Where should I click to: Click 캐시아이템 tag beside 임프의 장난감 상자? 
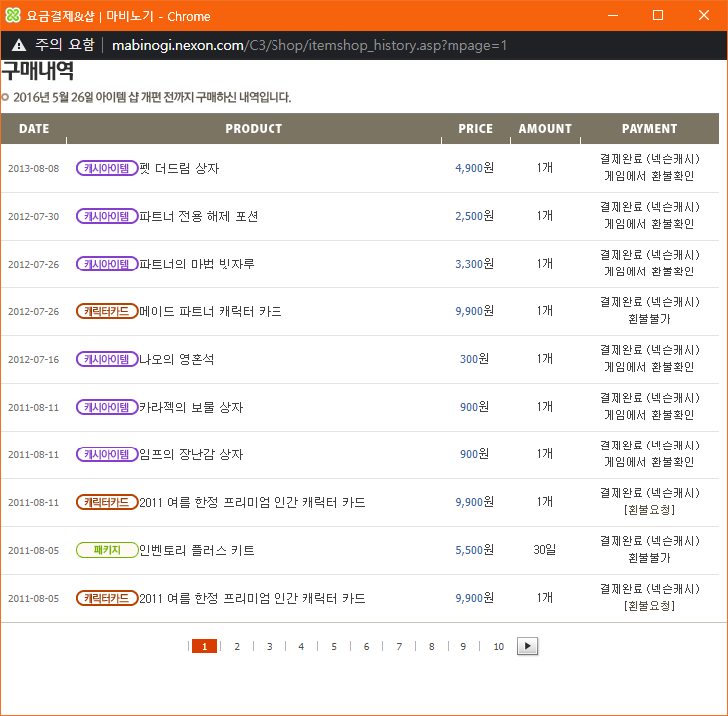coord(106,454)
